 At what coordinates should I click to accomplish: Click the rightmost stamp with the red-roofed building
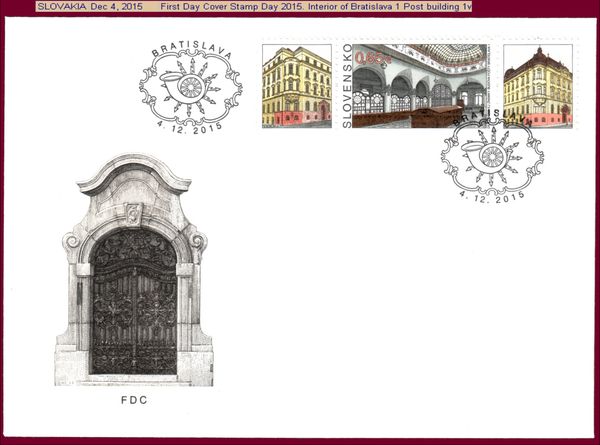click(x=538, y=86)
